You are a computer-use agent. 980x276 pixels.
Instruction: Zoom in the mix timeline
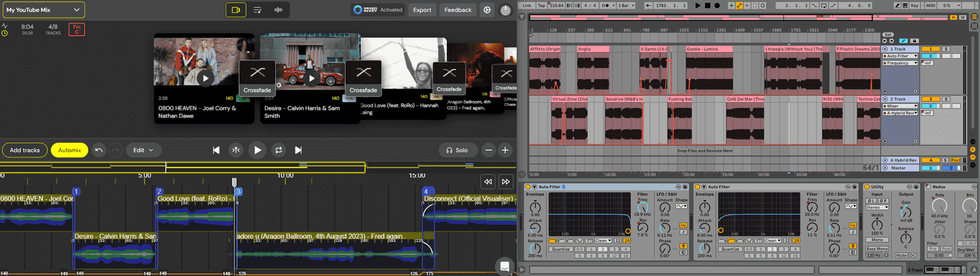pyautogui.click(x=505, y=150)
